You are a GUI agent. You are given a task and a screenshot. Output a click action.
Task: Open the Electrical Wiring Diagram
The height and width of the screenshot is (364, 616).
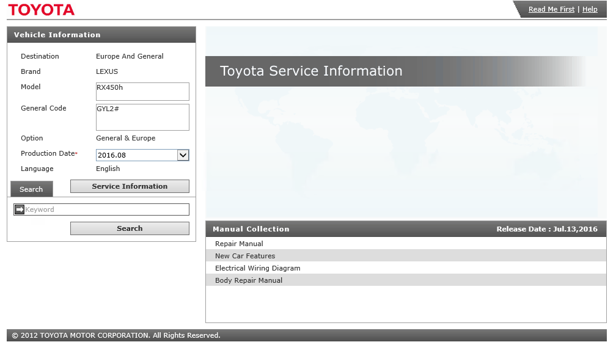[257, 268]
